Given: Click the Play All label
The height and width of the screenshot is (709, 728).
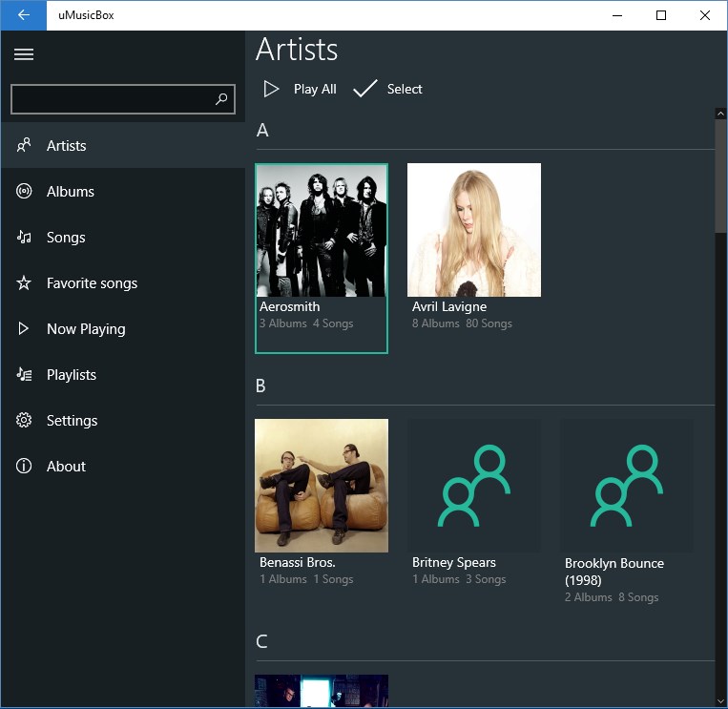Looking at the screenshot, I should coord(315,89).
